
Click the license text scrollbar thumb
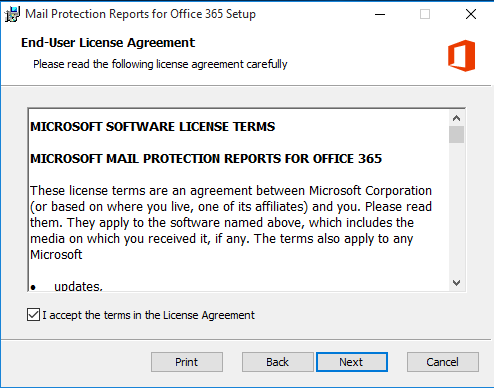point(456,134)
